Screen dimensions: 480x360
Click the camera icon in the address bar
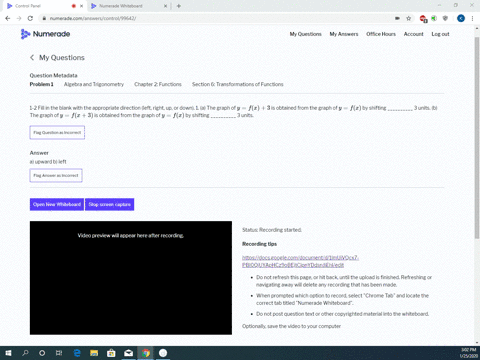click(397, 18)
